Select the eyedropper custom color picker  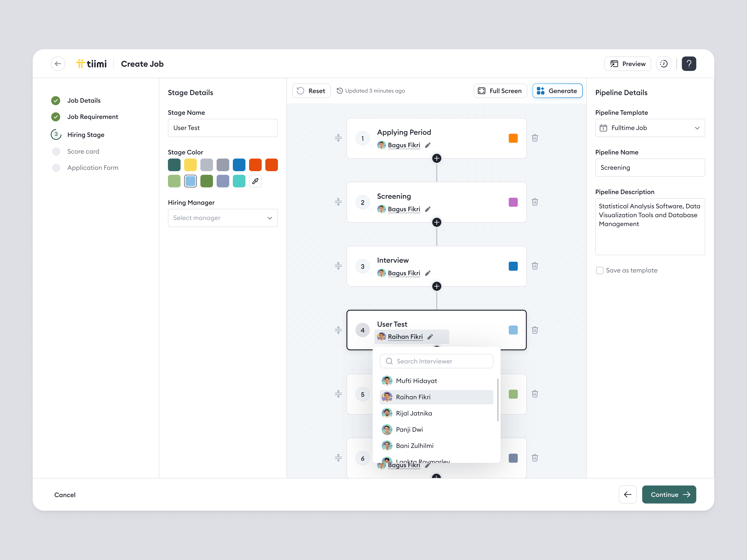point(255,181)
